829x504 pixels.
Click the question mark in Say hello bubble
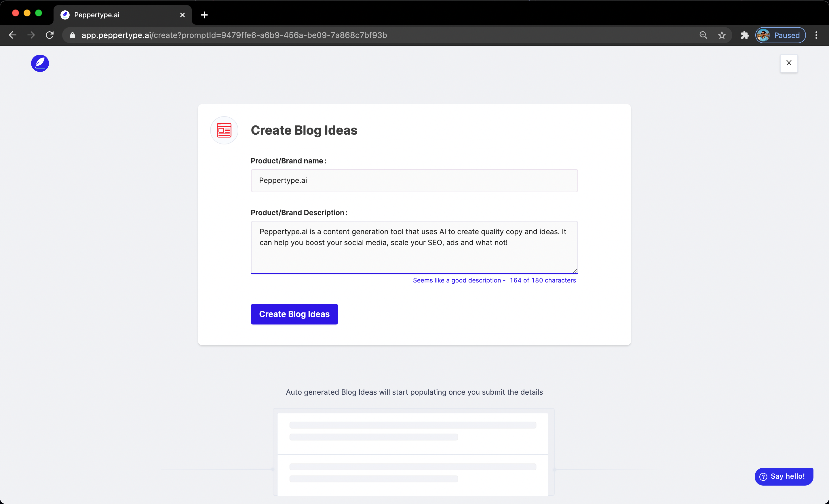click(763, 476)
